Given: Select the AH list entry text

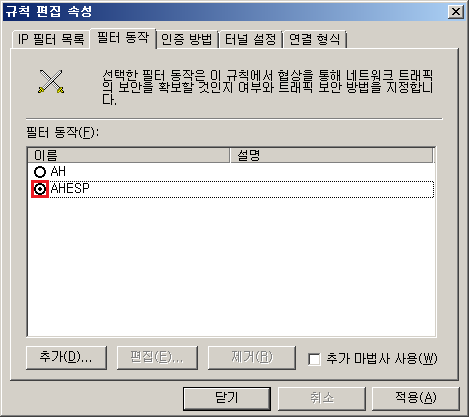Looking at the screenshot, I should [58, 172].
